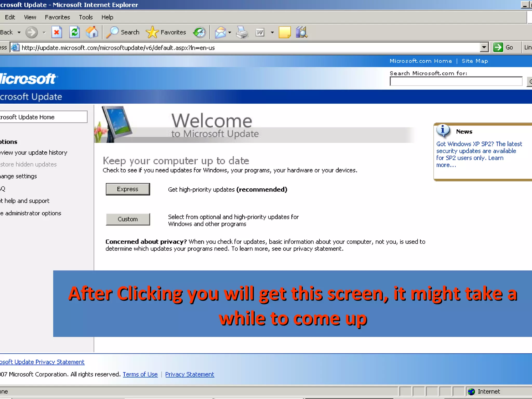Click the Research books icon
The height and width of the screenshot is (399, 532).
(302, 32)
